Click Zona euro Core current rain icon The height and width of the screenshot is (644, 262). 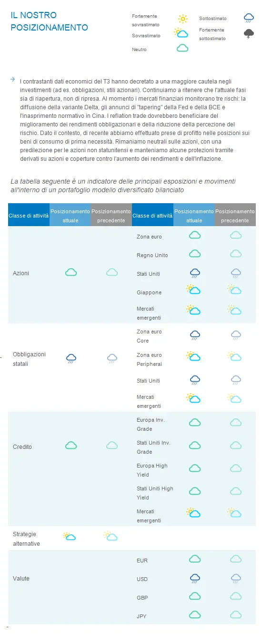coord(195,335)
